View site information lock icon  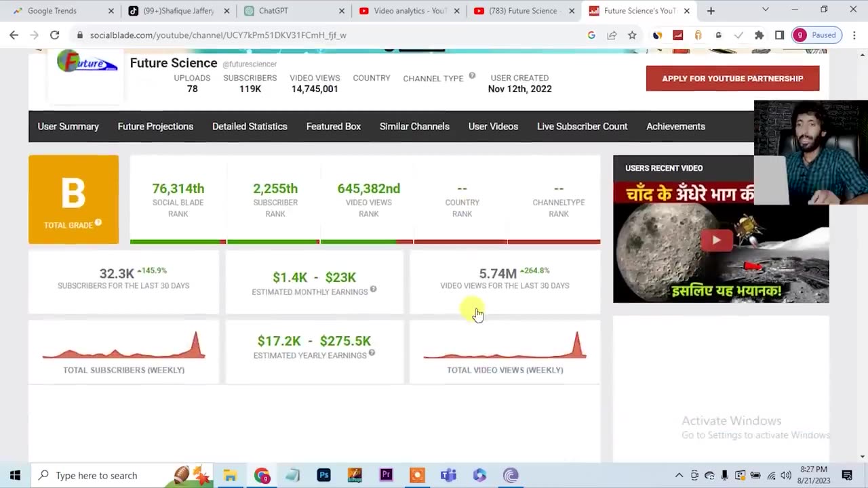pyautogui.click(x=80, y=35)
